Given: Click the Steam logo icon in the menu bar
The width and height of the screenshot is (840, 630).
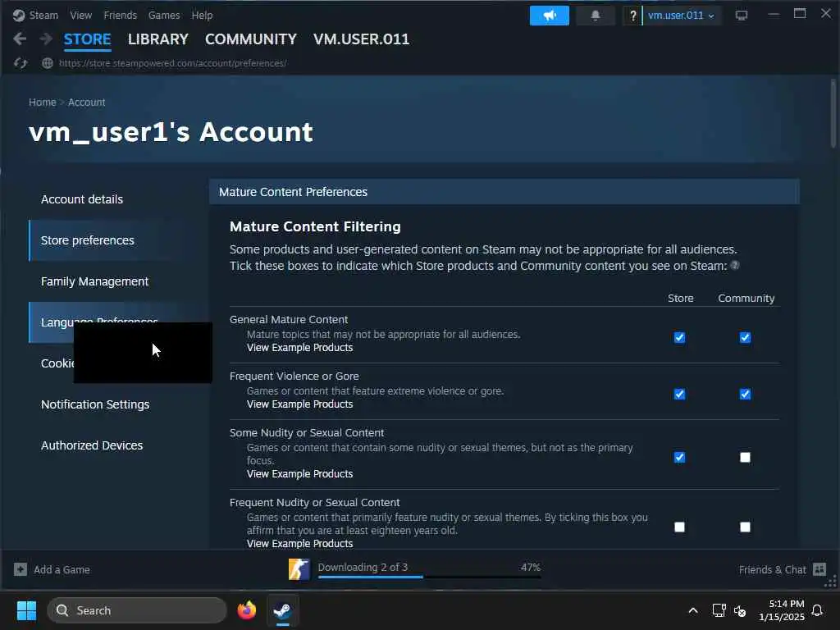Looking at the screenshot, I should 19,16.
